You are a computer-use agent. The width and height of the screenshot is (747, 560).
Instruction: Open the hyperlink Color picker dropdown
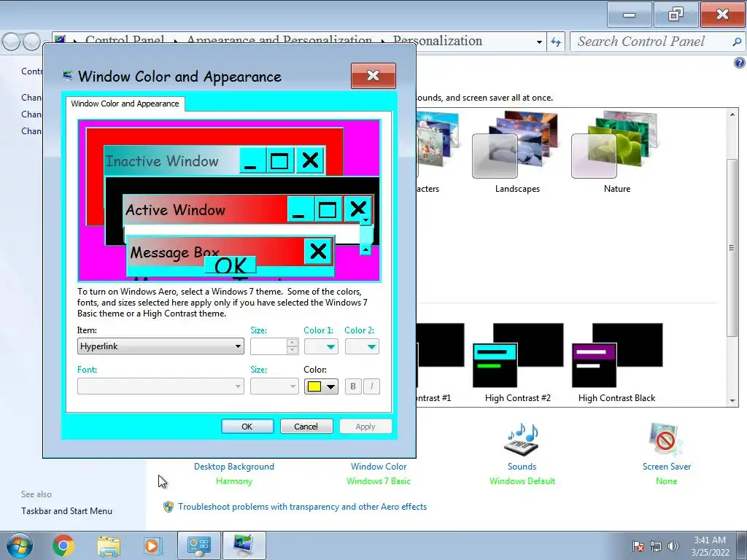pos(321,386)
